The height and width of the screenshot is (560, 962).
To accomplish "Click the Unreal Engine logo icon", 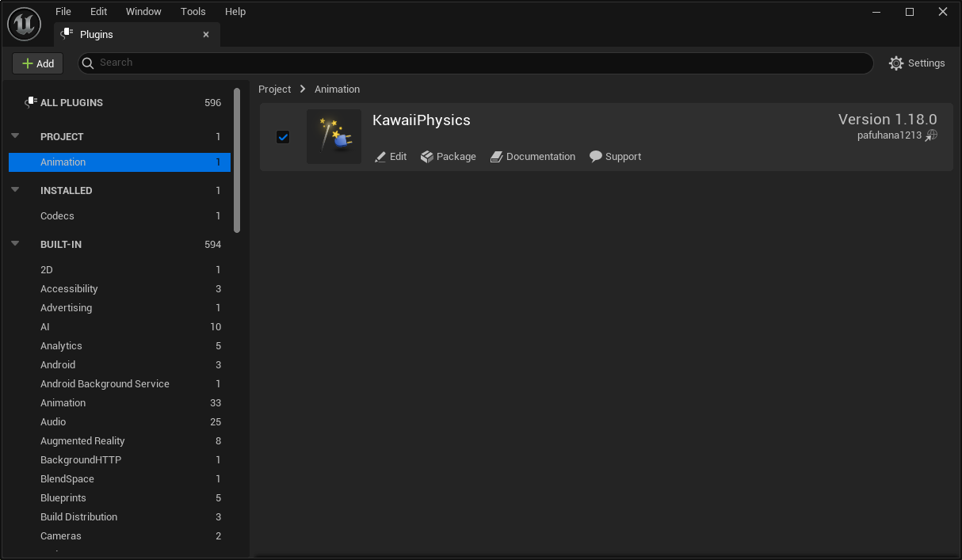I will (24, 24).
